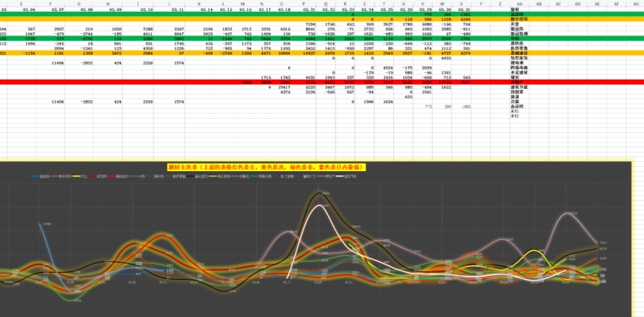The width and height of the screenshot is (644, 317).
Task: Click the 03.04 date cell
Action: click(30, 9)
